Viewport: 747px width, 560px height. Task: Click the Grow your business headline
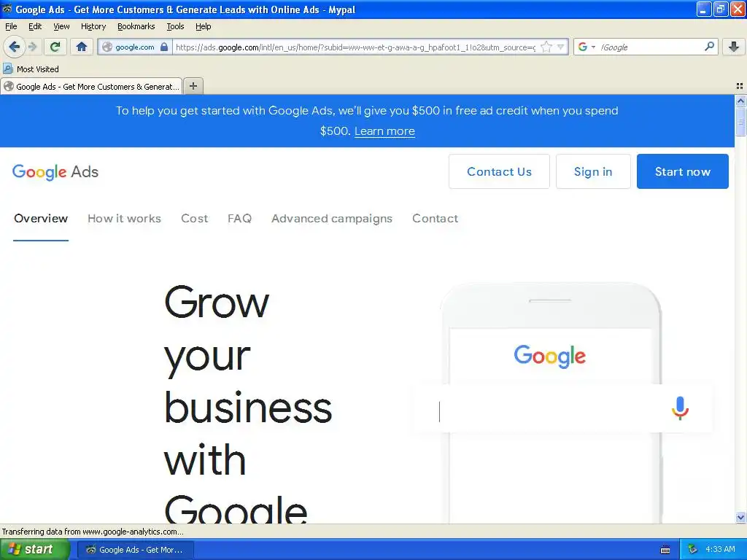[x=248, y=405]
